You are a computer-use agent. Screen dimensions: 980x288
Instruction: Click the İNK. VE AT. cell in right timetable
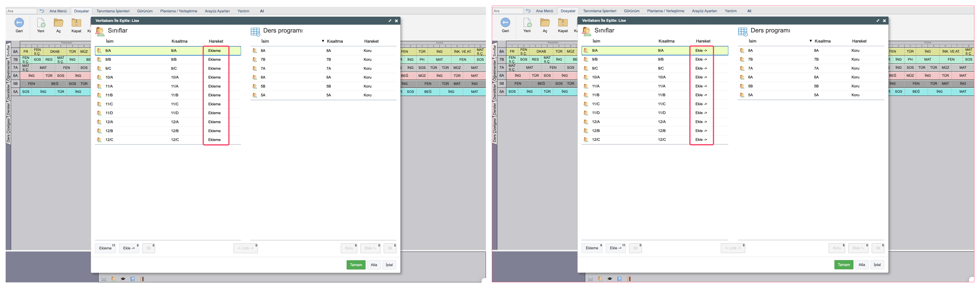click(951, 52)
